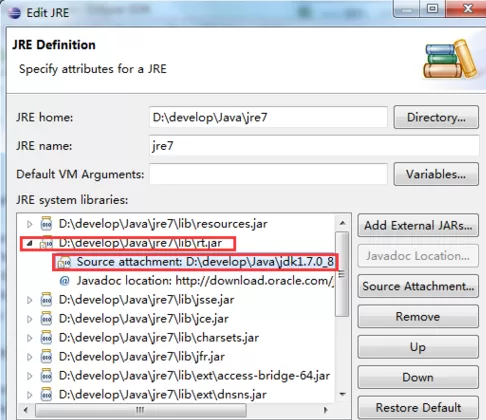This screenshot has width=486, height=420.
Task: Click Add External JARs... button
Action: (418, 225)
